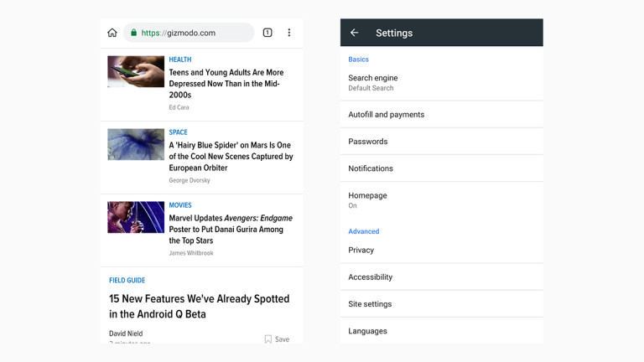The height and width of the screenshot is (362, 644).
Task: Open Privacy setting
Action: click(442, 250)
